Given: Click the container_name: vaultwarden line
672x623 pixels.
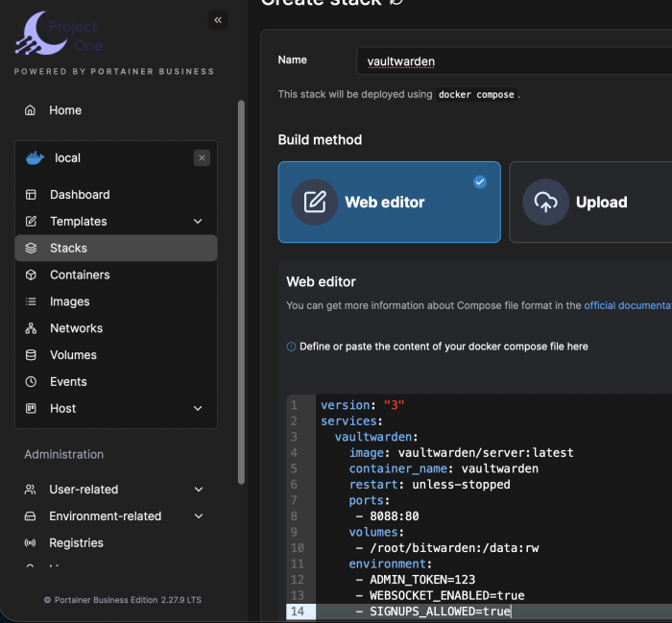Looking at the screenshot, I should click(444, 468).
